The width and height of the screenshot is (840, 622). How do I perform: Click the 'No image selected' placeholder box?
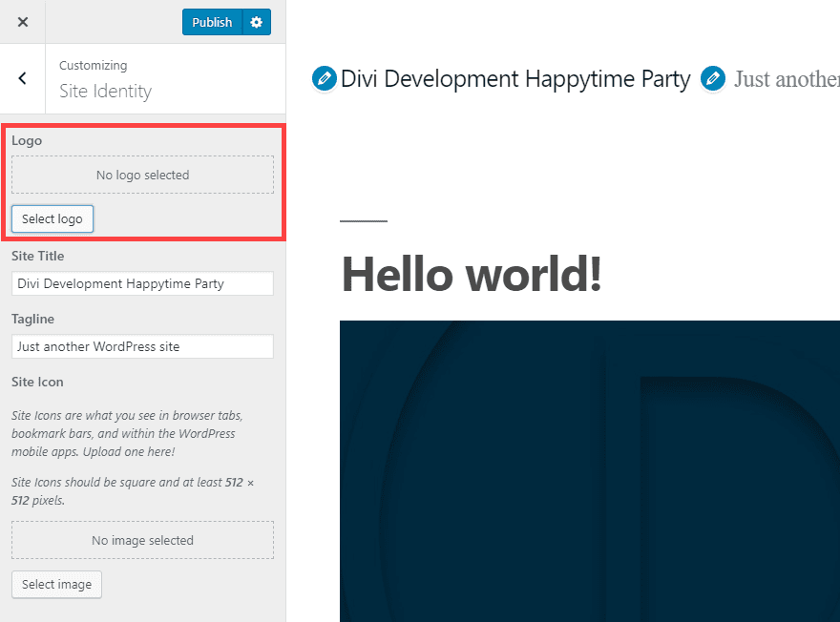[x=142, y=540]
